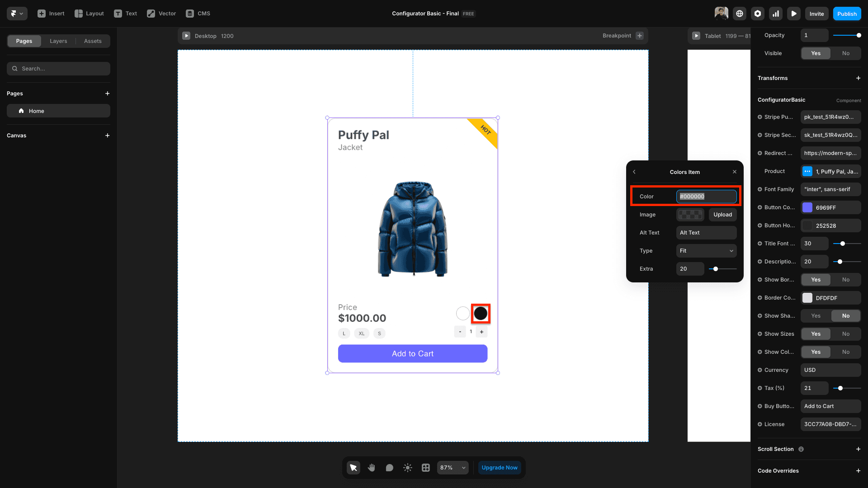The height and width of the screenshot is (488, 868).
Task: Click the Upload image button
Action: click(x=722, y=215)
